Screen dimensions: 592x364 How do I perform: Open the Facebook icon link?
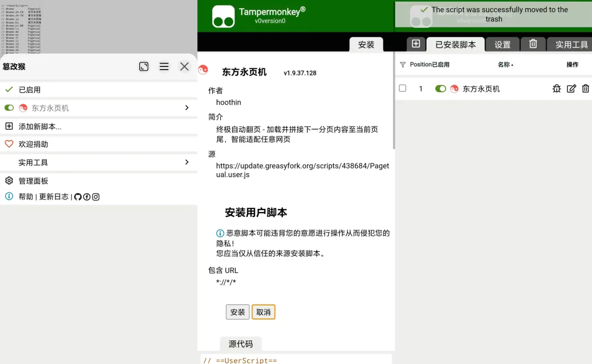87,197
